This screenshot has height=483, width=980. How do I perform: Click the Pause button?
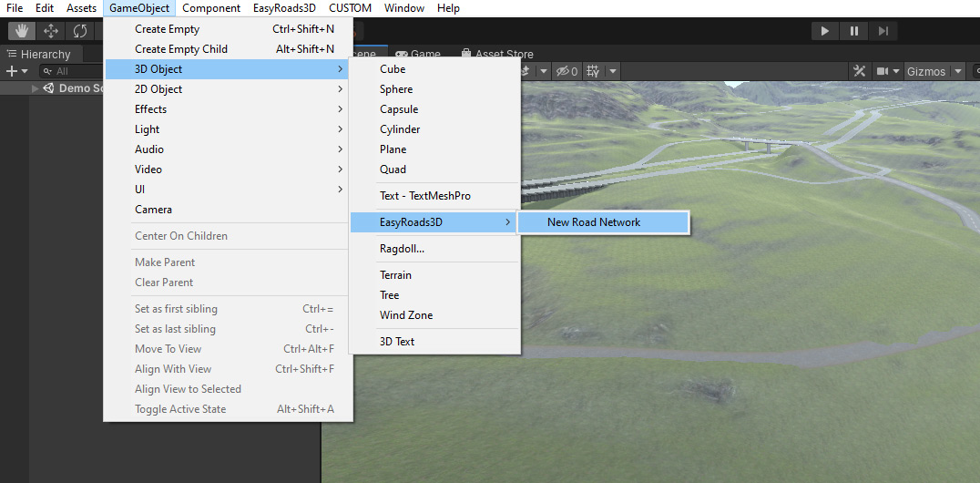(853, 31)
